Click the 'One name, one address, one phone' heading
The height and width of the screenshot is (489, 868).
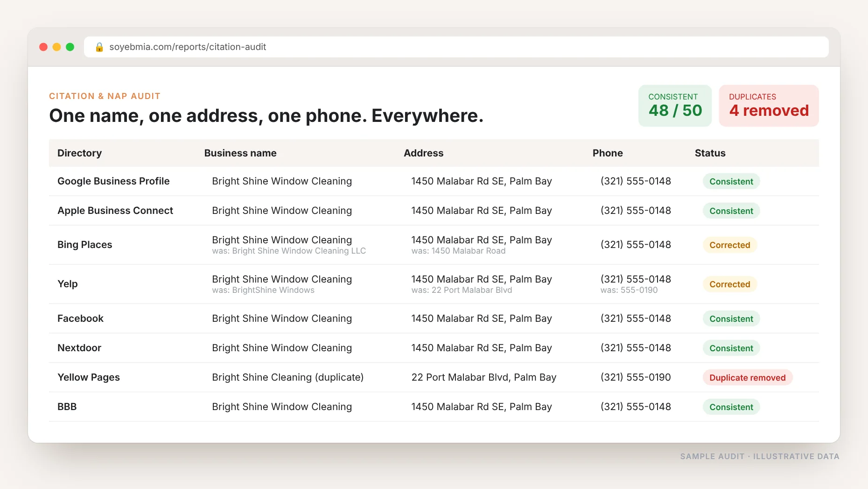click(266, 116)
